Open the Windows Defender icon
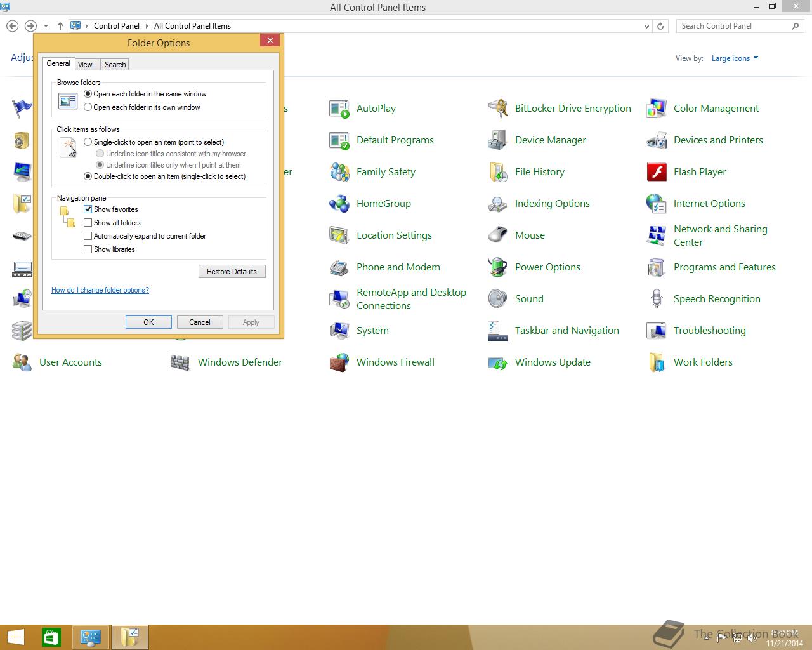 point(181,362)
